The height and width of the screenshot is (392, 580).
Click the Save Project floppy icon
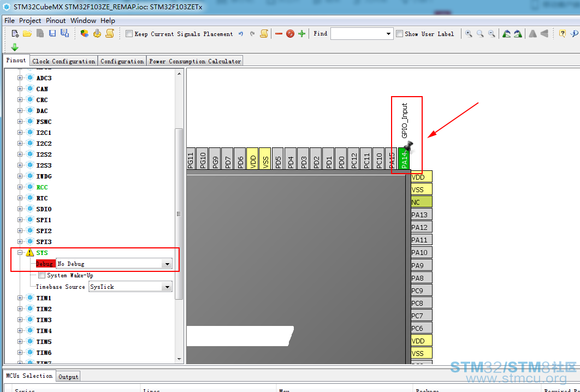52,34
